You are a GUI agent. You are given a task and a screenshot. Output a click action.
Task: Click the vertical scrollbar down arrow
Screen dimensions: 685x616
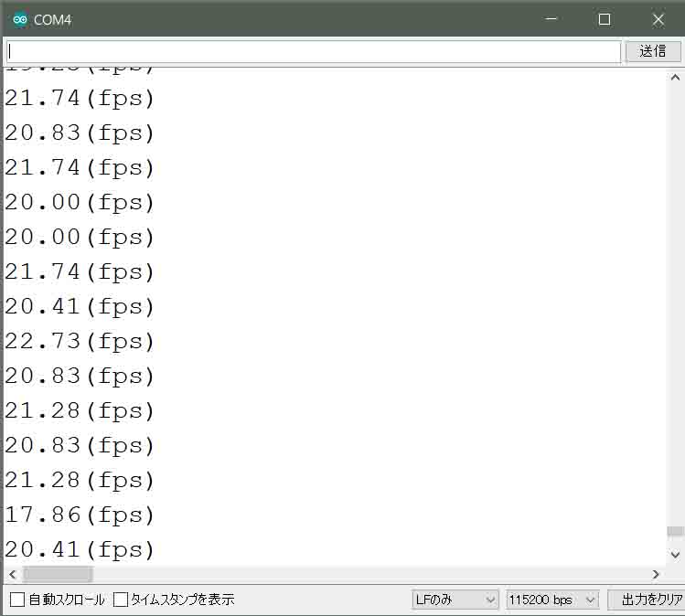(x=675, y=554)
